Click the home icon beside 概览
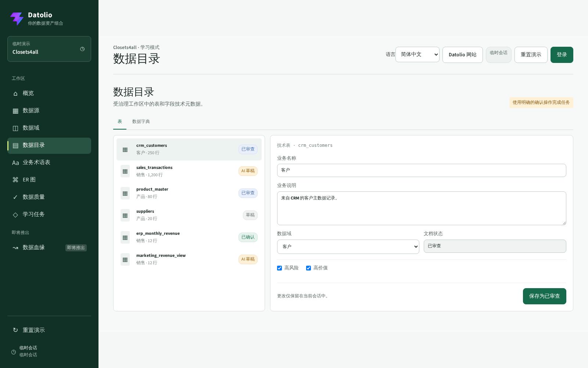The image size is (588, 368). point(15,93)
